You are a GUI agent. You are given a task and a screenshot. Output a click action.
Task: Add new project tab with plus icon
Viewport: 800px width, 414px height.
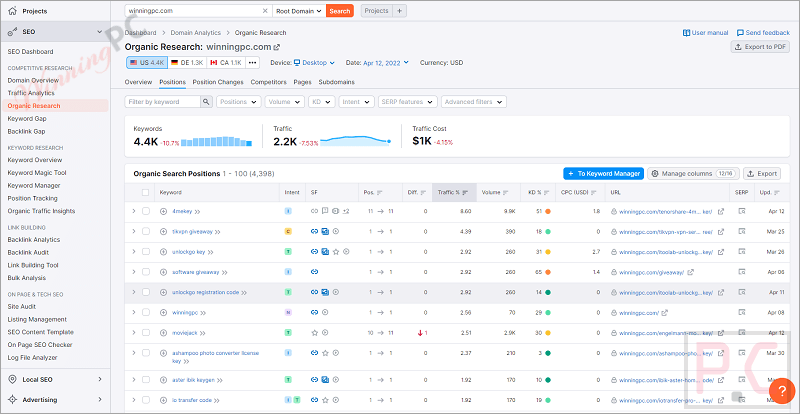point(399,11)
